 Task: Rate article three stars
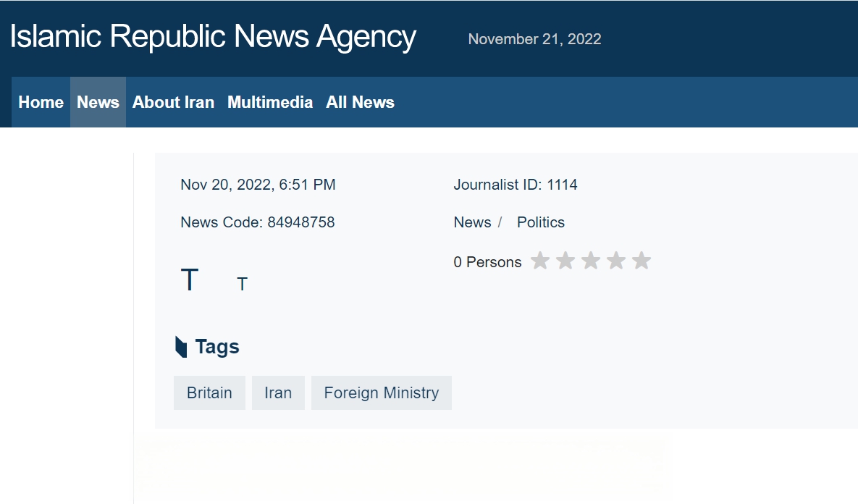tap(591, 261)
